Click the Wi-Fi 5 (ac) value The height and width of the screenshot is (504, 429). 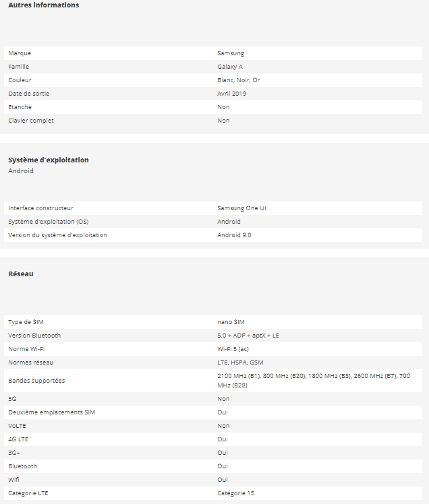(233, 349)
